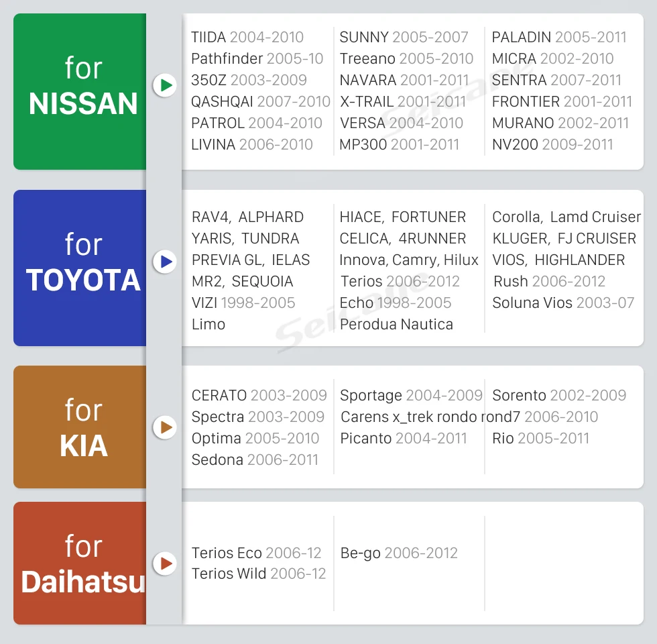Click 'YARIS, TUNDRA' Toyota line
Viewport: 657px width, 644px height.
click(x=245, y=238)
